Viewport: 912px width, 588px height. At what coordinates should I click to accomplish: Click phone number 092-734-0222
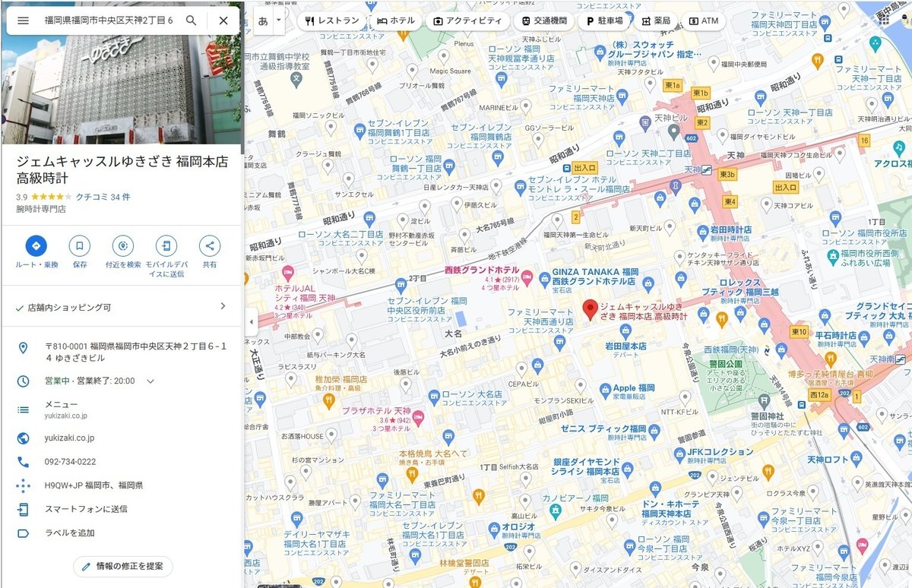pyautogui.click(x=70, y=462)
